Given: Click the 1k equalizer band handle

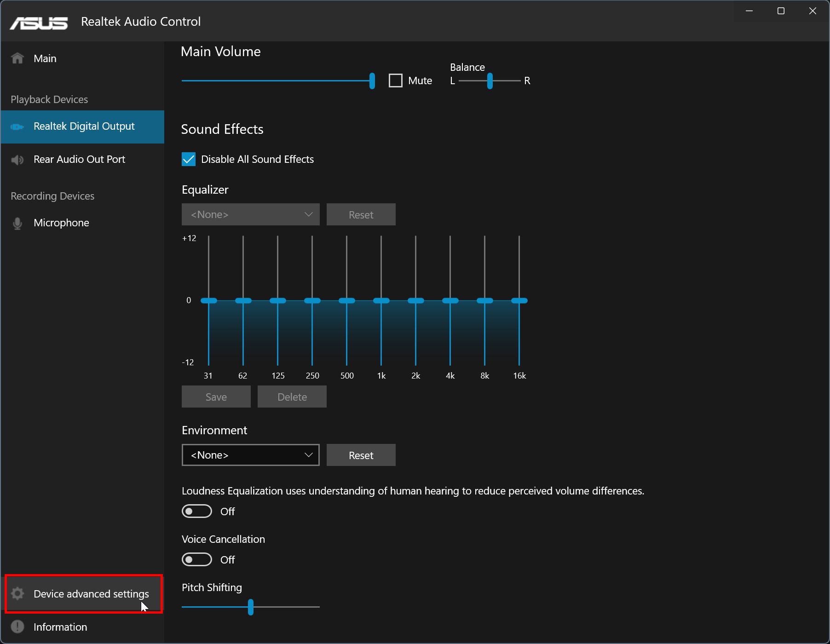Looking at the screenshot, I should (x=381, y=300).
